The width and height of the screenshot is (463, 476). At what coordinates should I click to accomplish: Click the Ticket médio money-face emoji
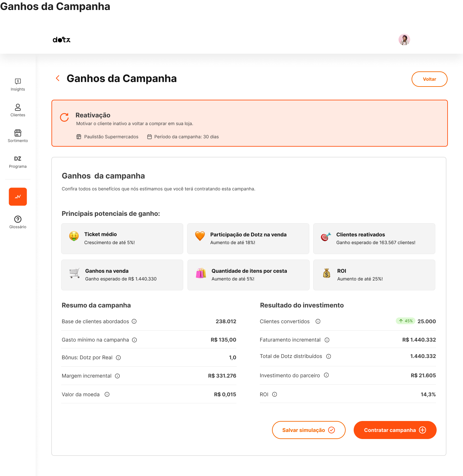point(74,236)
